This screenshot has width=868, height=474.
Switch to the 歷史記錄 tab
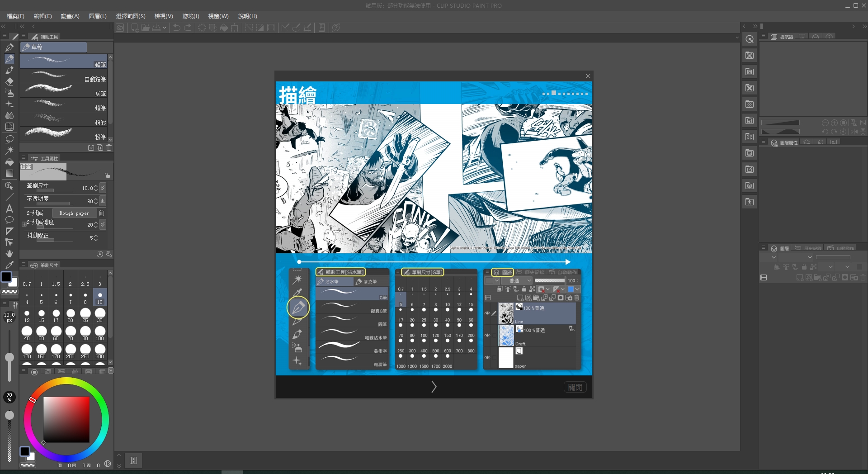click(808, 248)
